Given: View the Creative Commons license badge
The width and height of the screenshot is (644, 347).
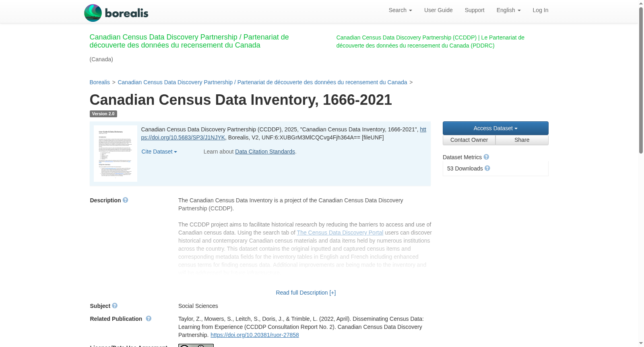Looking at the screenshot, I should (196, 345).
